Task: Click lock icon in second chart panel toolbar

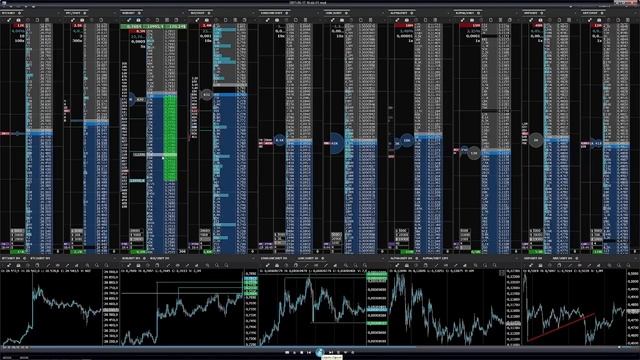Action: click(x=138, y=265)
